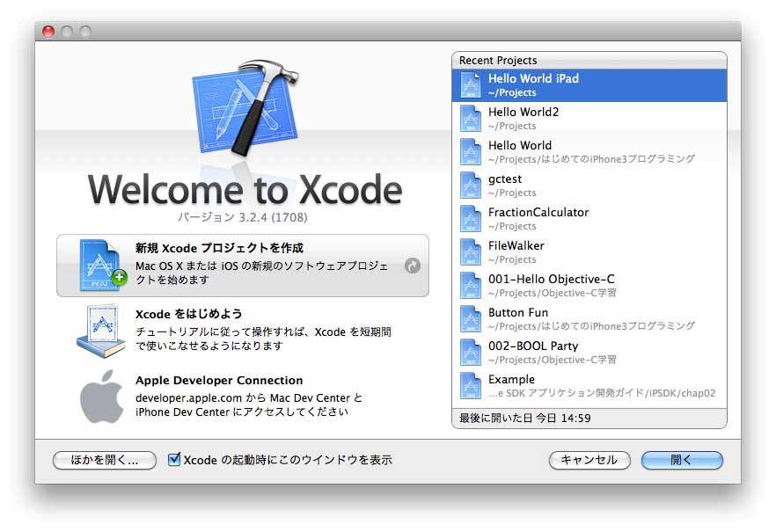The width and height of the screenshot is (776, 532).
Task: Toggle show this window at Xcode launch
Action: click(174, 459)
